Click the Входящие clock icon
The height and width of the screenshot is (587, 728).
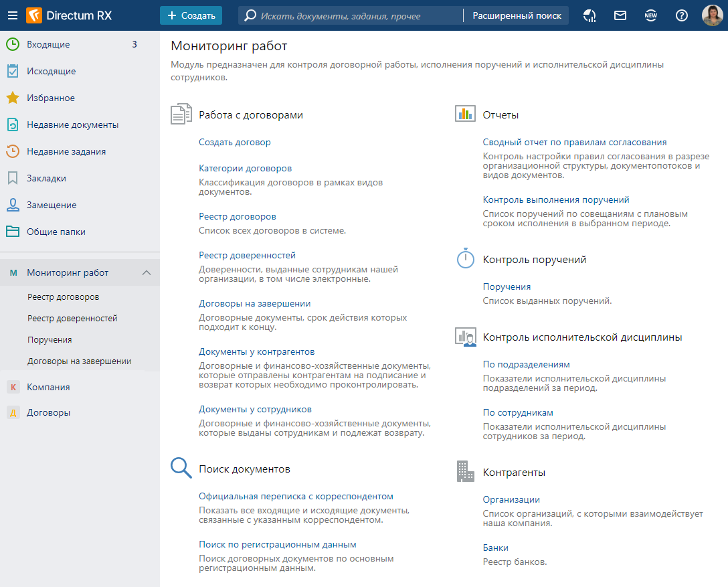(13, 45)
